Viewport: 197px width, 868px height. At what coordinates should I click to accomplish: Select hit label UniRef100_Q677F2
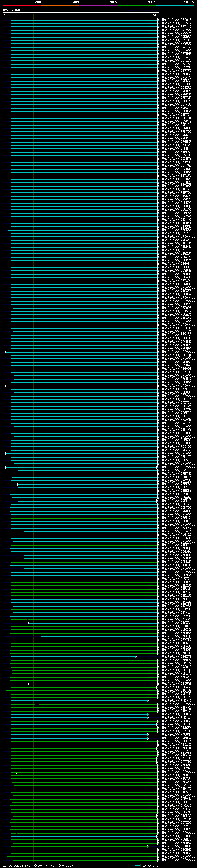click(177, 71)
